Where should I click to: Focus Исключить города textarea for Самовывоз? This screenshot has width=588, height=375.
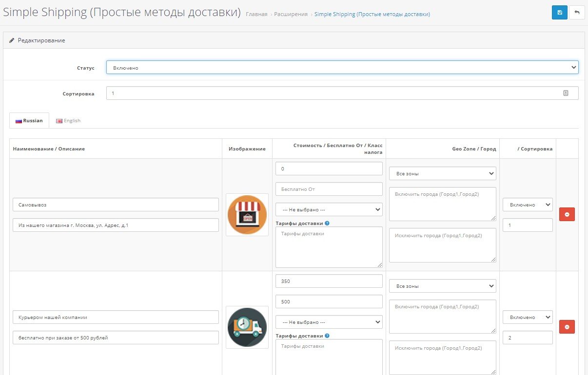(x=443, y=245)
